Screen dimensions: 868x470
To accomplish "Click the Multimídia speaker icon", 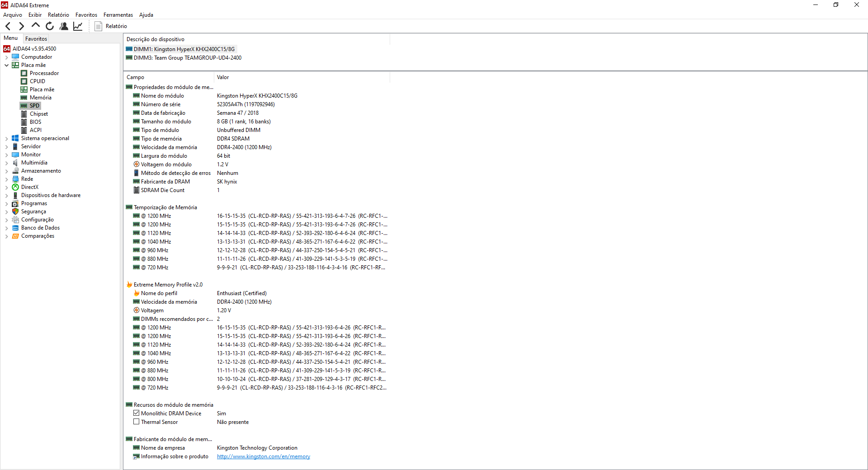I will (15, 163).
